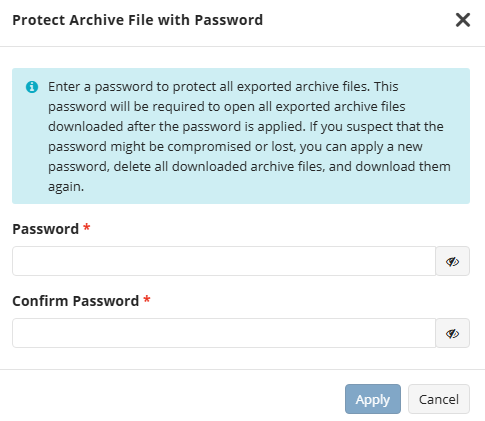Click the red asterisk beside Confirm Password

click(x=147, y=300)
